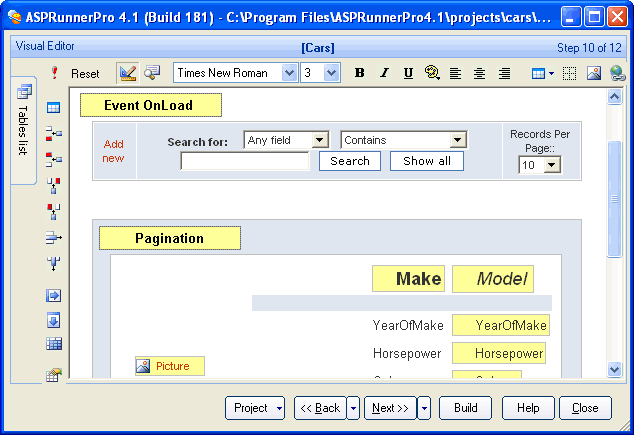Click the vertical scrollbar thumb
Screen dimensions: 634x436
point(615,199)
